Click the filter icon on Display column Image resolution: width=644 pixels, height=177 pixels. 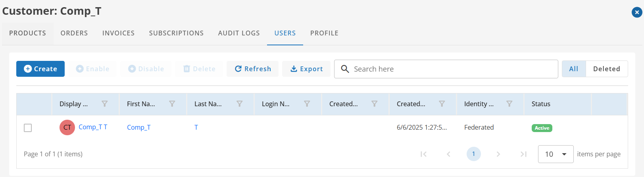tap(105, 104)
